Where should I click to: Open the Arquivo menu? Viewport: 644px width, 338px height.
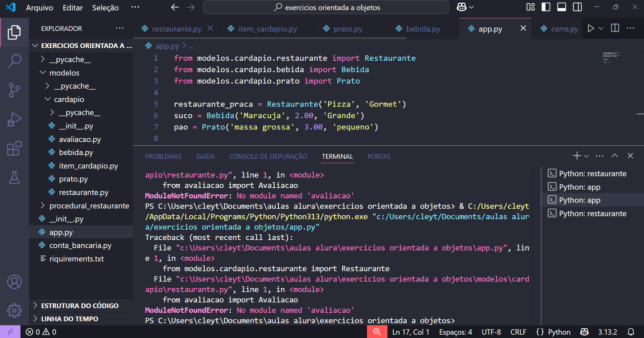[x=39, y=7]
